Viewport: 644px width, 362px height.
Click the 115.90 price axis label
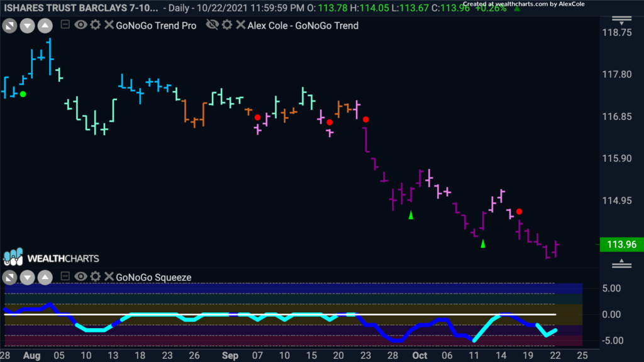pyautogui.click(x=617, y=158)
